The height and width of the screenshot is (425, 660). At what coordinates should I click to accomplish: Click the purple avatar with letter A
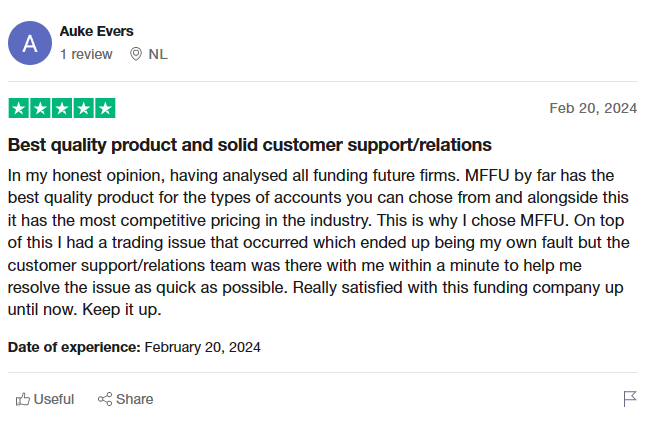click(30, 43)
